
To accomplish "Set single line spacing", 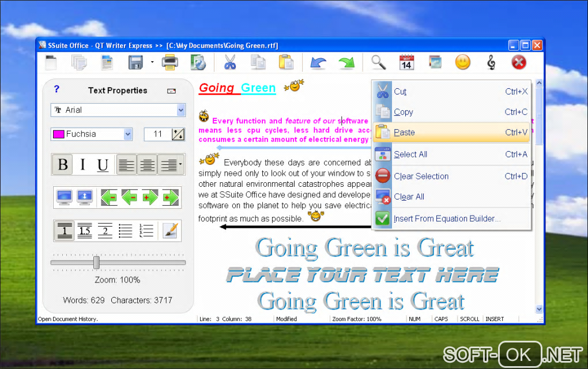I will tap(65, 230).
